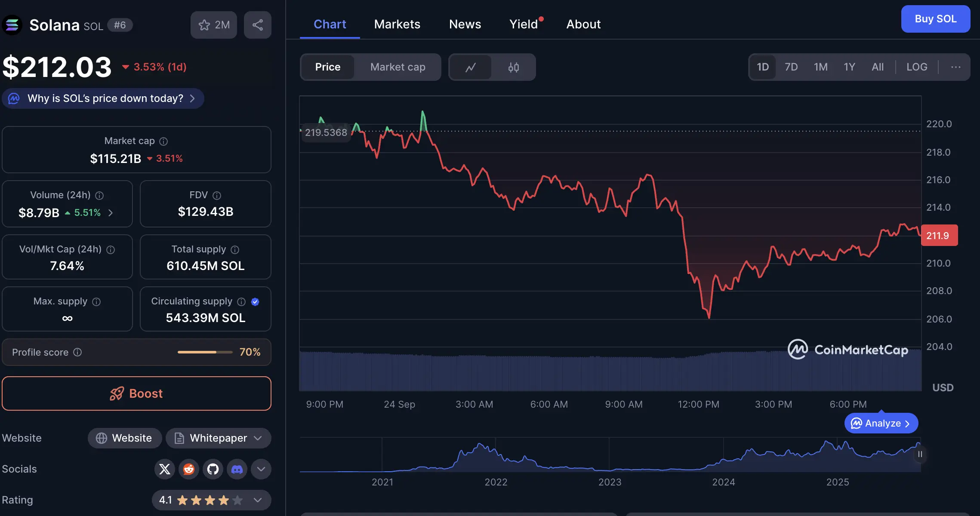Open chart more options ellipsis

pyautogui.click(x=955, y=67)
